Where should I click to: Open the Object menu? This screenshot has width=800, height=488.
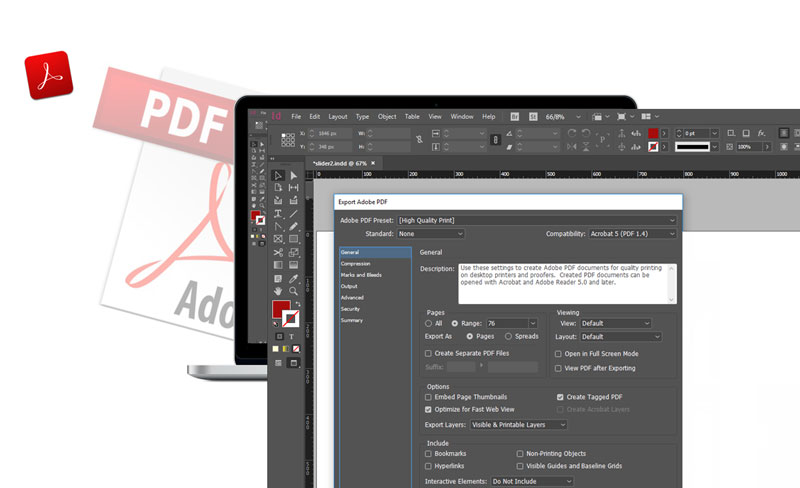point(387,116)
